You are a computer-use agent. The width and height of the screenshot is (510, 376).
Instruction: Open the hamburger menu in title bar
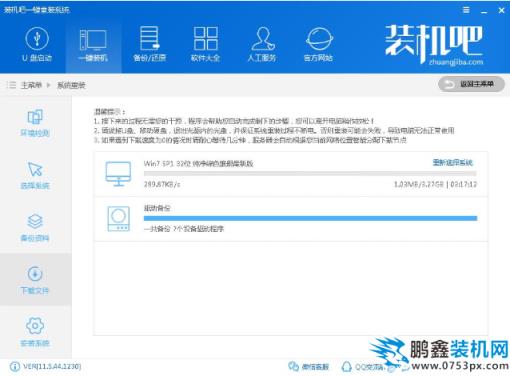466,10
